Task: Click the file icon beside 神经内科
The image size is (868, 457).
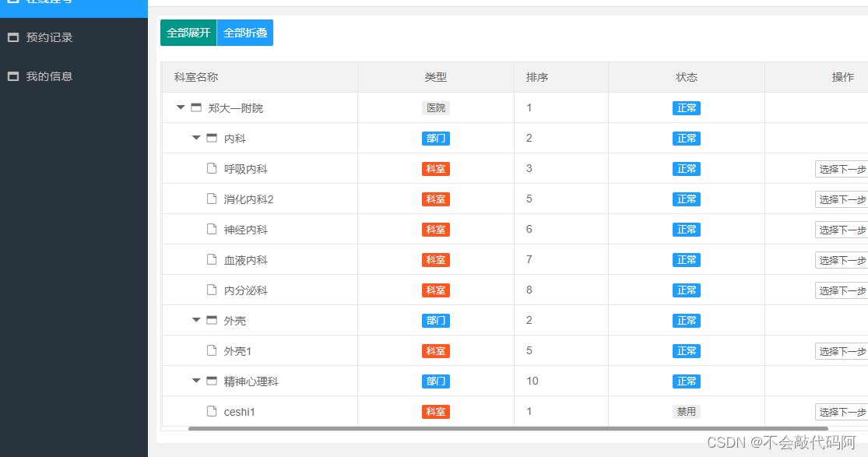Action: 212,230
